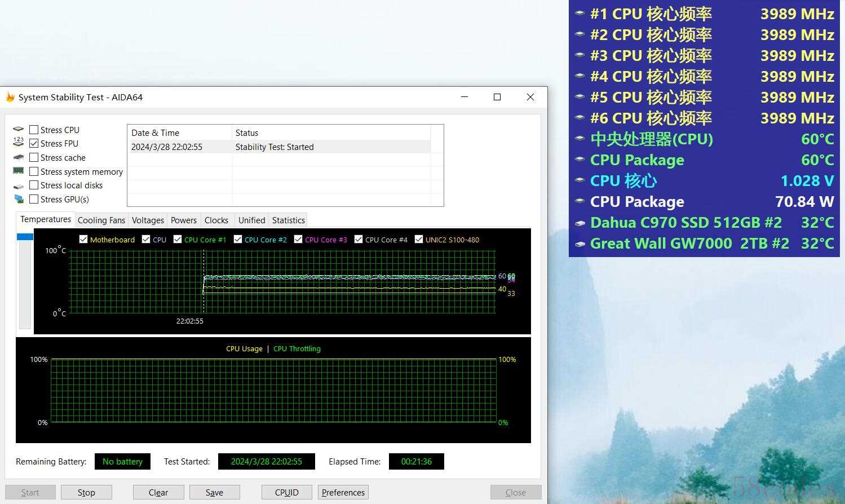Enable the Stress CPU checkbox

click(34, 130)
